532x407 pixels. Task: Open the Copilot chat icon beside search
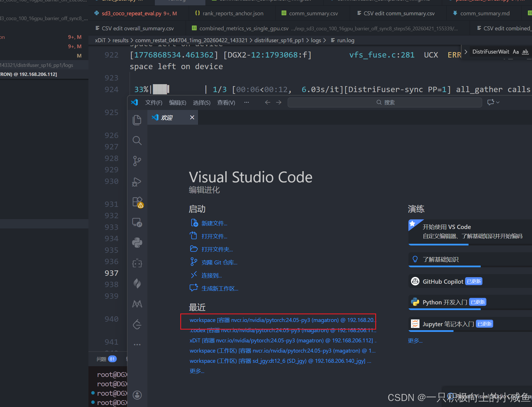point(491,102)
